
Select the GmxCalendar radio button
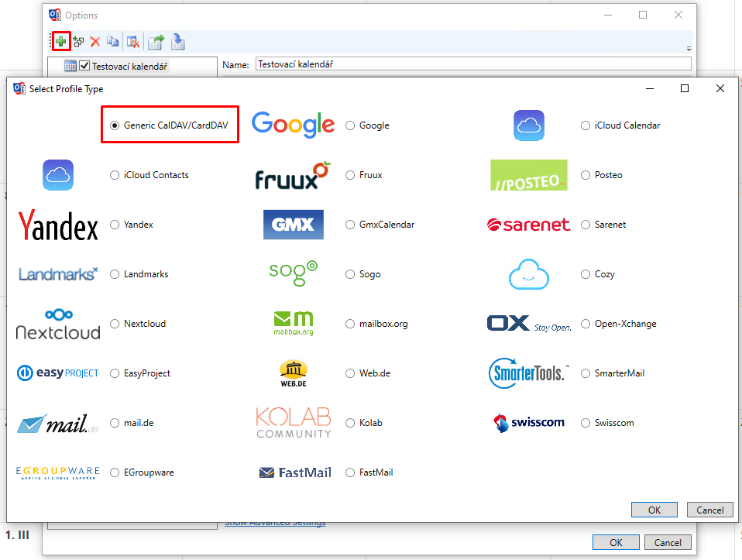[x=350, y=225]
